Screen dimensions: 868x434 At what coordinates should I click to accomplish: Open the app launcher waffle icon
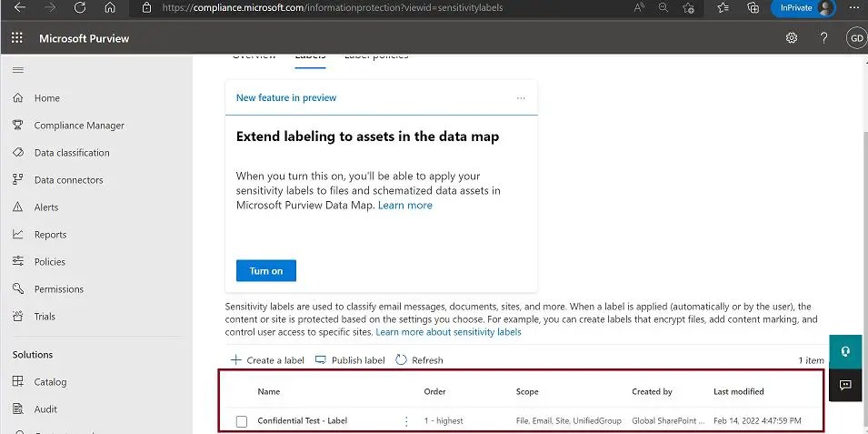(17, 37)
